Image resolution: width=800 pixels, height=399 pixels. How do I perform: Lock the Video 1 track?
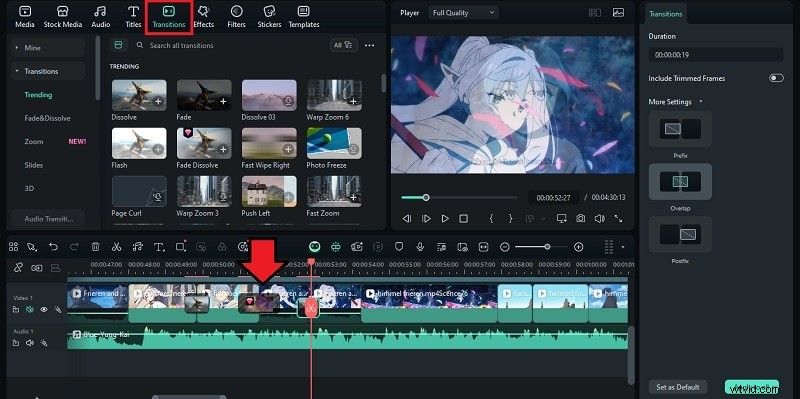tap(16, 309)
